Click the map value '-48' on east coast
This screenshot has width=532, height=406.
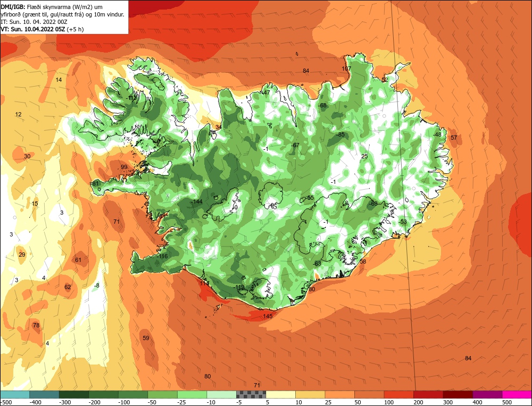(437, 134)
